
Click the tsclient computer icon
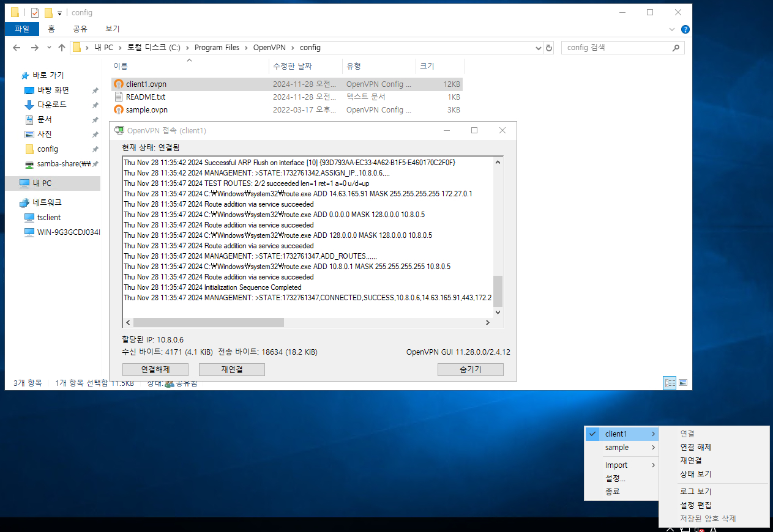point(29,218)
